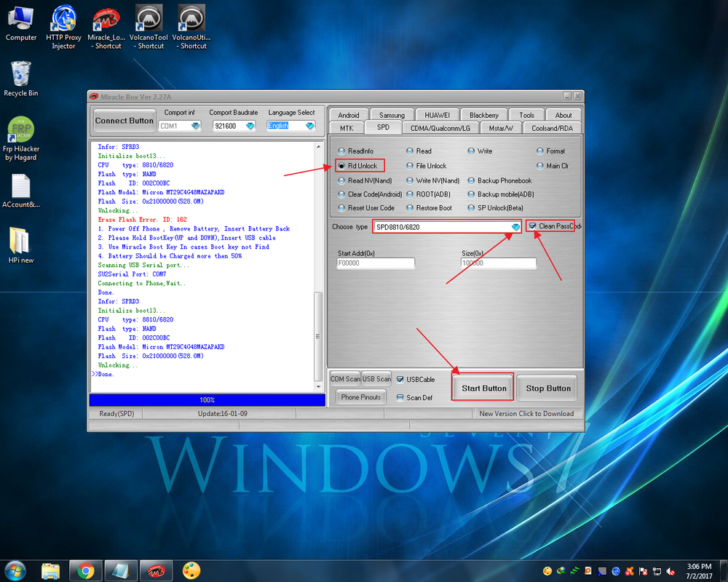Open the Comport inf COM1 dropdown
The width and height of the screenshot is (728, 582).
coord(195,126)
